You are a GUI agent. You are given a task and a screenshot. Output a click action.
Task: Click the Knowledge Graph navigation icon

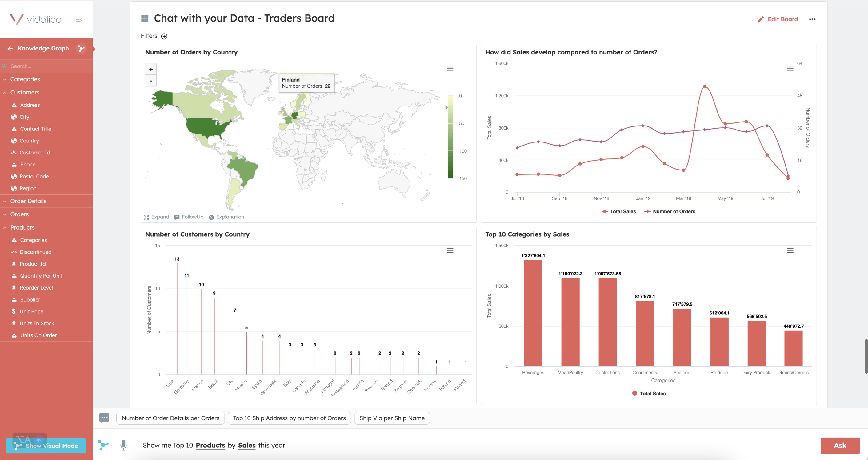[x=81, y=48]
